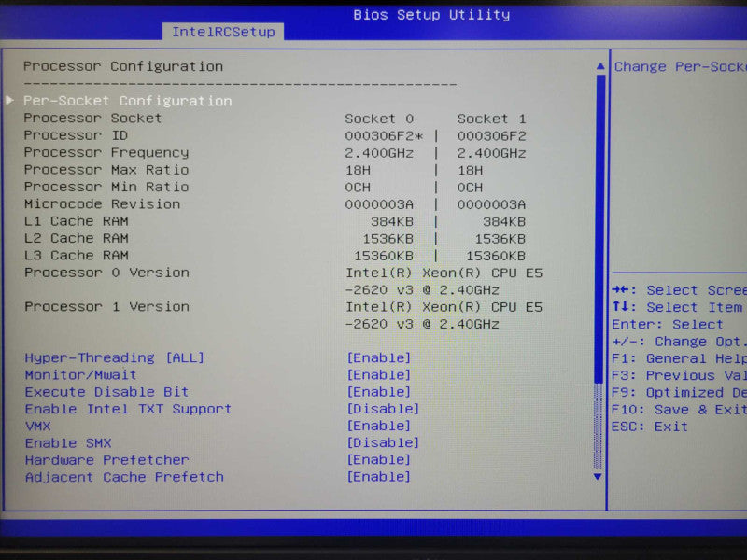Screen dimensions: 747x560
Task: Click the Processor 0 Version label
Action: pyautogui.click(x=106, y=273)
